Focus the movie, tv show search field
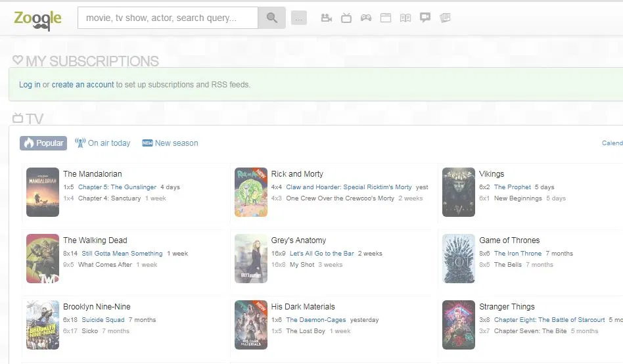623x364 pixels. tap(168, 18)
